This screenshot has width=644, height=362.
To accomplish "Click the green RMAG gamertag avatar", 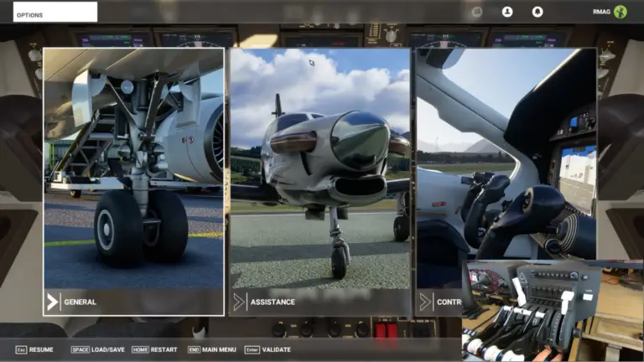I will pyautogui.click(x=621, y=12).
